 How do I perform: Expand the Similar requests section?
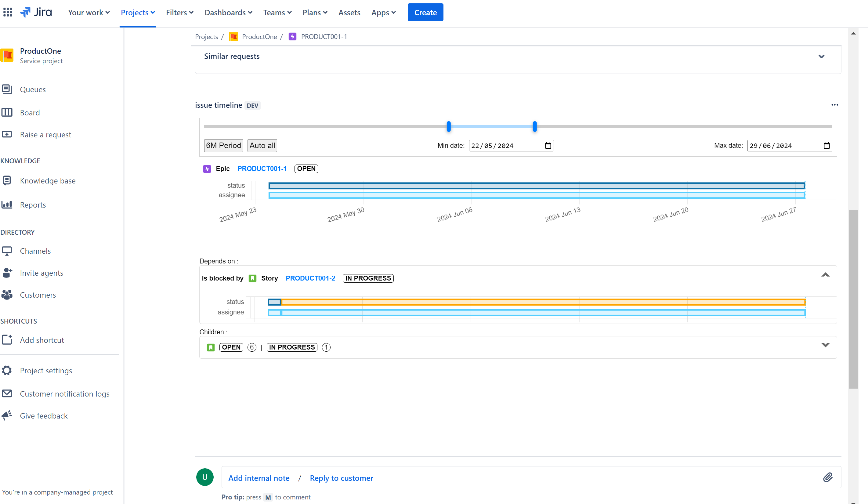pos(822,56)
